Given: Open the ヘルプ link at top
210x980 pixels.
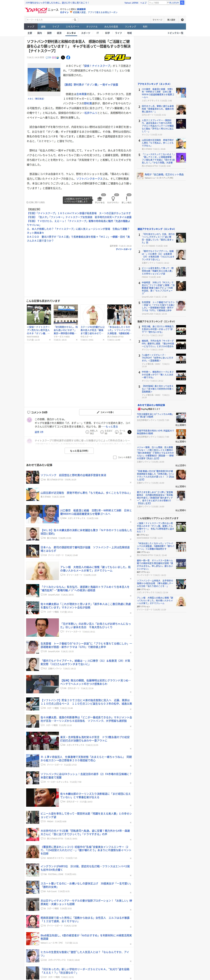Looking at the screenshot, I should pos(143,3).
